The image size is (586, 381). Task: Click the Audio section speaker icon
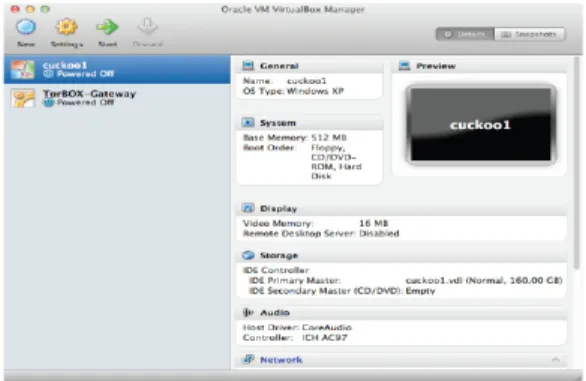point(248,312)
